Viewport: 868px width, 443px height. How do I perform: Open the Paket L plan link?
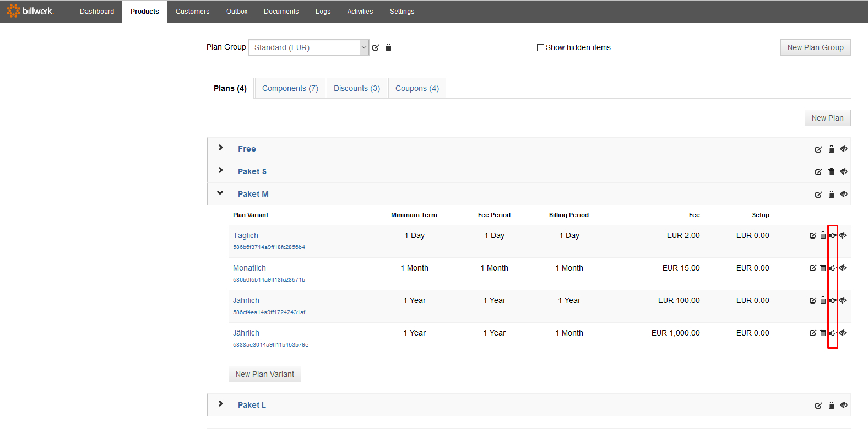tap(252, 405)
